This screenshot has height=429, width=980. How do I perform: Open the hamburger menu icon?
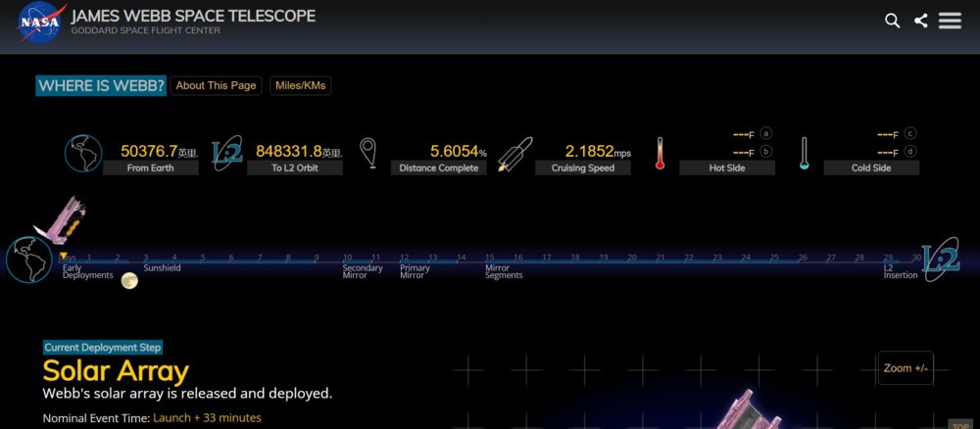pos(950,21)
